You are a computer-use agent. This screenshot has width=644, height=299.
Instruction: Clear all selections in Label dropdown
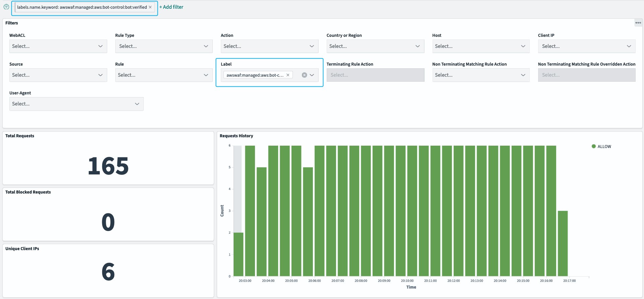click(x=304, y=75)
